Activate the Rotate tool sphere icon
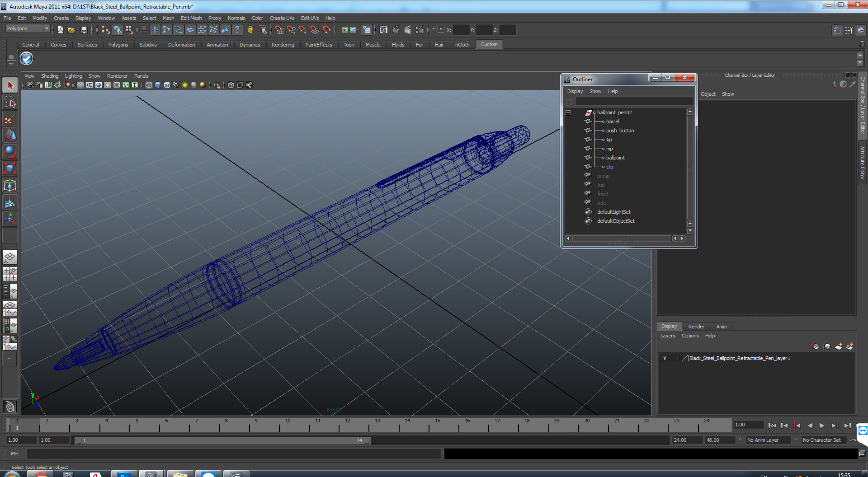This screenshot has height=477, width=868. pyautogui.click(x=10, y=152)
